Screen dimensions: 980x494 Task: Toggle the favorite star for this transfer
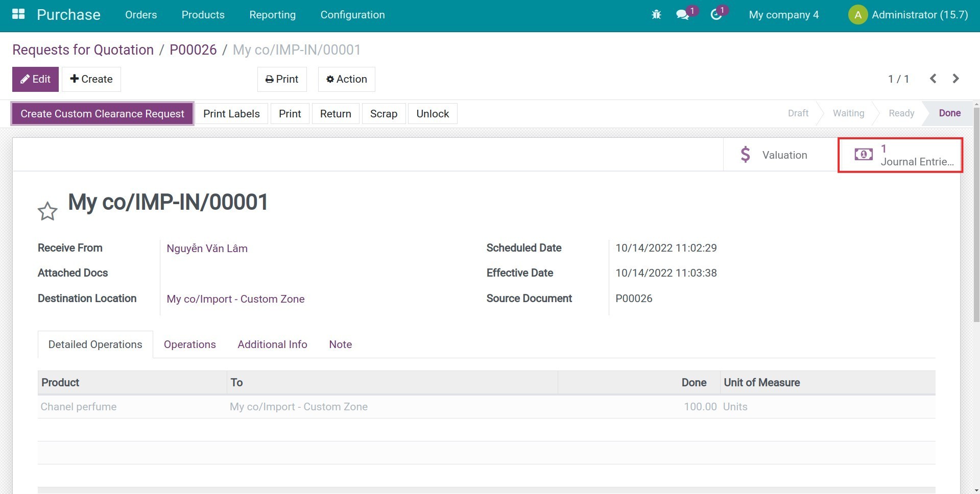(x=47, y=211)
